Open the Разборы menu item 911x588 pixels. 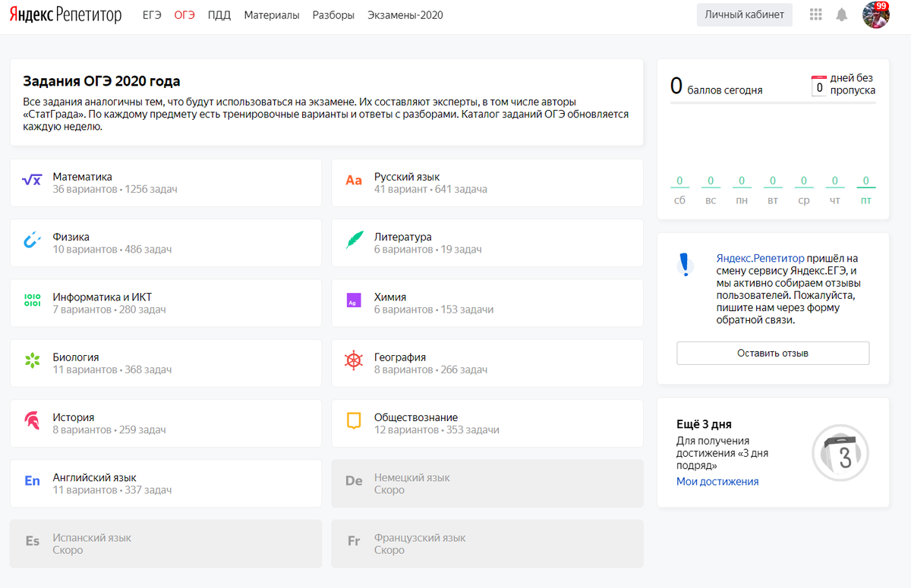click(333, 15)
